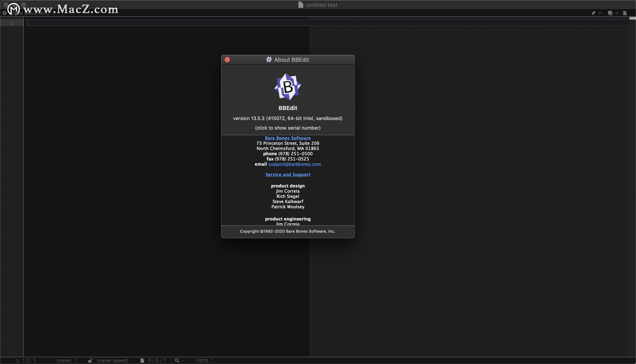Click the 0 / 0 / 1 document statistics

coord(157,360)
